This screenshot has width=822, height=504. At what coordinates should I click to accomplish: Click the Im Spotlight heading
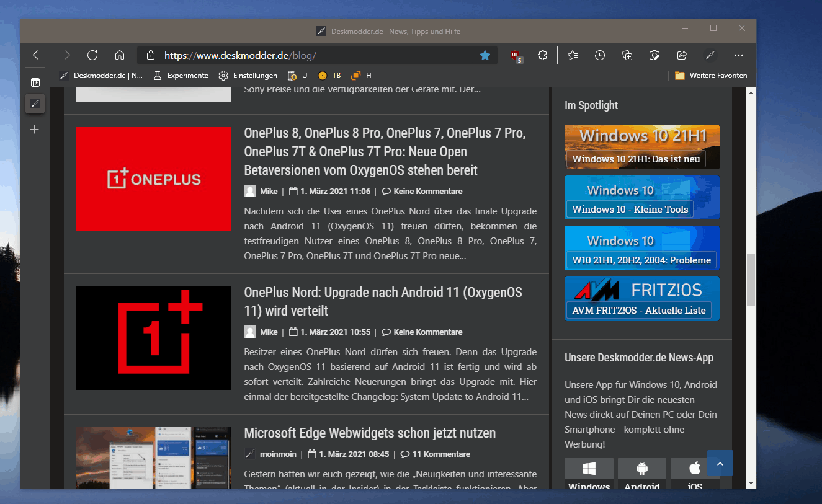(591, 105)
